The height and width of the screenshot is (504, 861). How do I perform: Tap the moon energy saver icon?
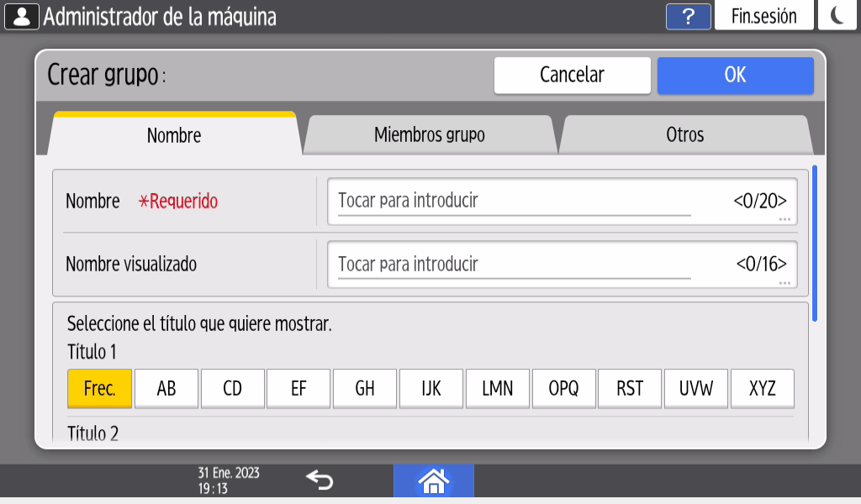point(837,16)
